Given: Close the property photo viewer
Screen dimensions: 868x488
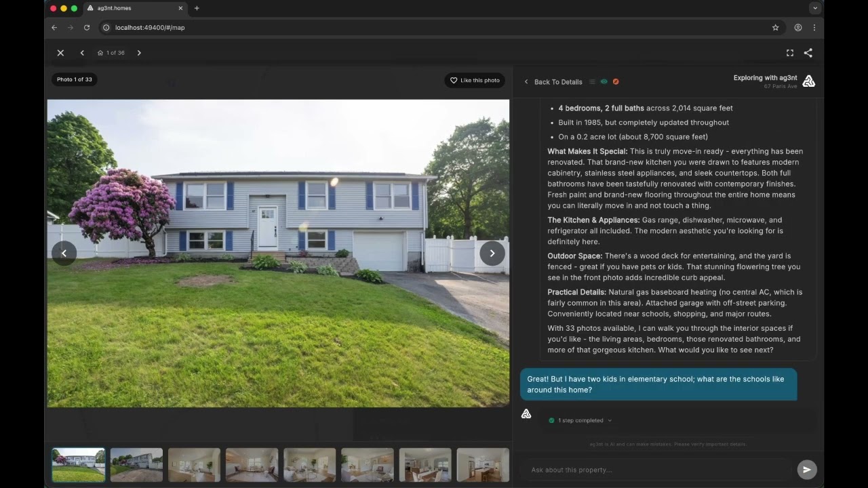Looking at the screenshot, I should pyautogui.click(x=60, y=53).
